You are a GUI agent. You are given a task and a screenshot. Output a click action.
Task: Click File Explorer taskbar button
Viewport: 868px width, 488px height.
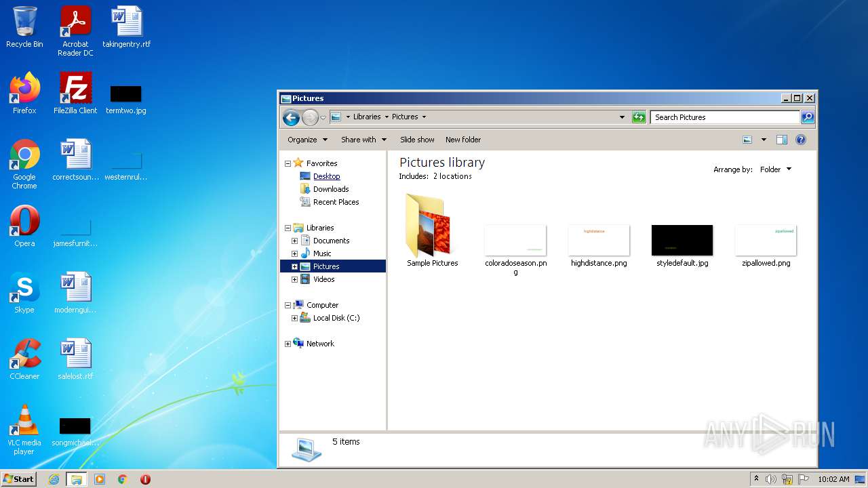[77, 479]
